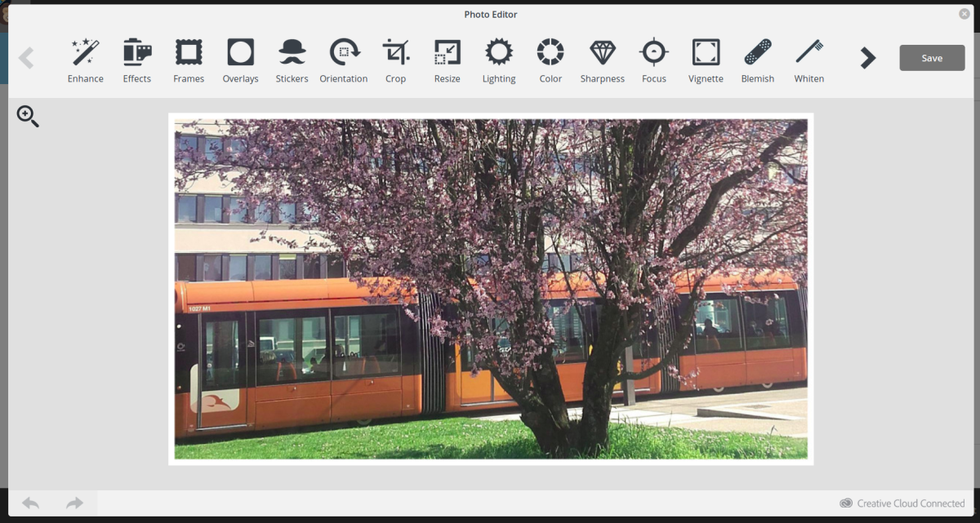Choose the Sharpness diamond tool
This screenshot has width=980, height=523.
click(603, 60)
